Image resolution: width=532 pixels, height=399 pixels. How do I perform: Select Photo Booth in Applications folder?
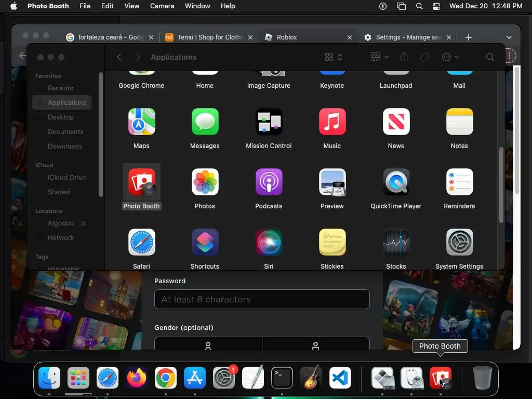[141, 182]
